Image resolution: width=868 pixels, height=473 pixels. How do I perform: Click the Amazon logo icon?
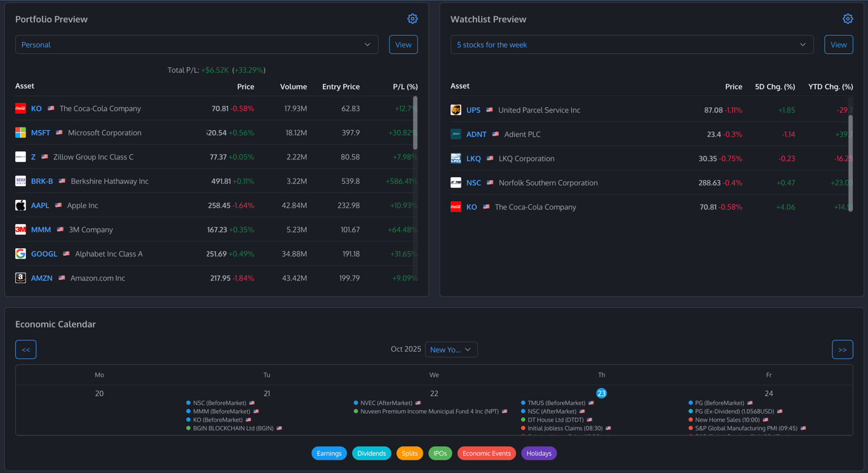pos(20,277)
